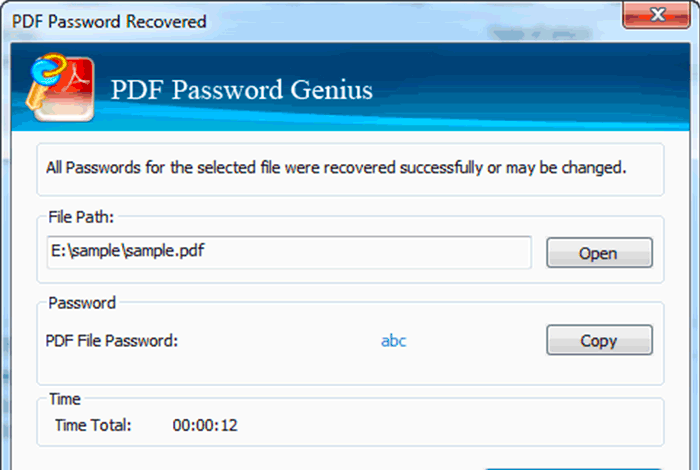Image resolution: width=700 pixels, height=470 pixels.
Task: Click the blue ring on the key logo
Action: tap(48, 70)
